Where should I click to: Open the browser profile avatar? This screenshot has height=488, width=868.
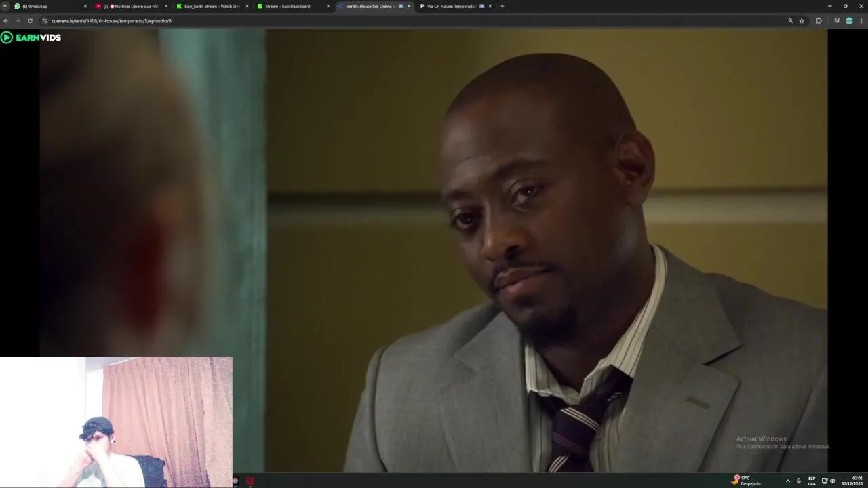[x=849, y=21]
